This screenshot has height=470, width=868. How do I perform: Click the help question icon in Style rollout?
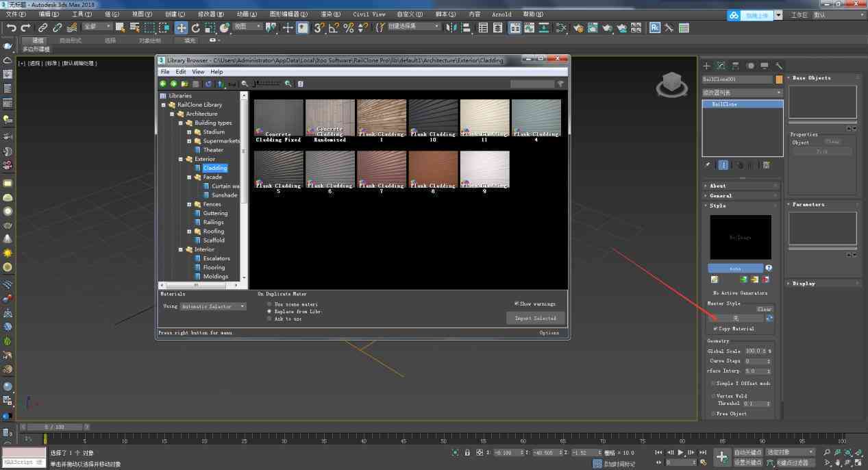coord(769,268)
